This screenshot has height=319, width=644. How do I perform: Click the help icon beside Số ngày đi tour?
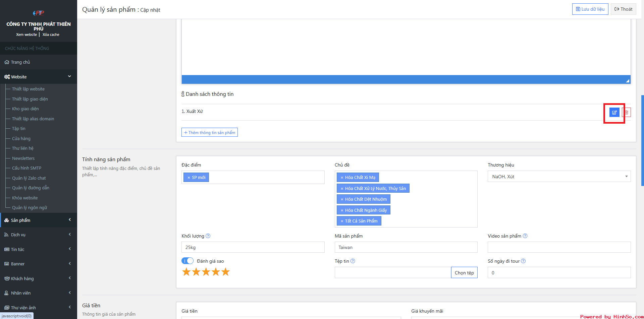coord(524,261)
